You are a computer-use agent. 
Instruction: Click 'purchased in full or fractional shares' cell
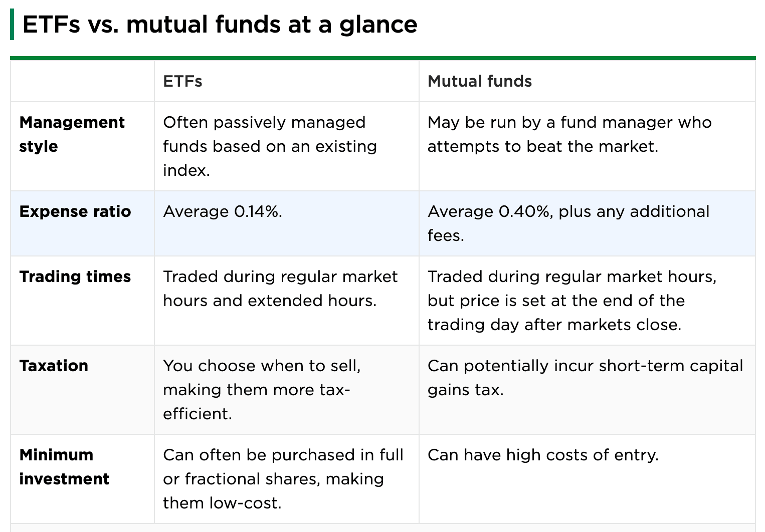(283, 479)
